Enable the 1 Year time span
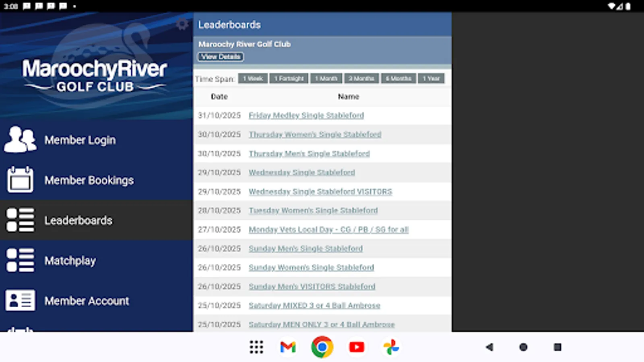This screenshot has height=362, width=644. tap(431, 78)
